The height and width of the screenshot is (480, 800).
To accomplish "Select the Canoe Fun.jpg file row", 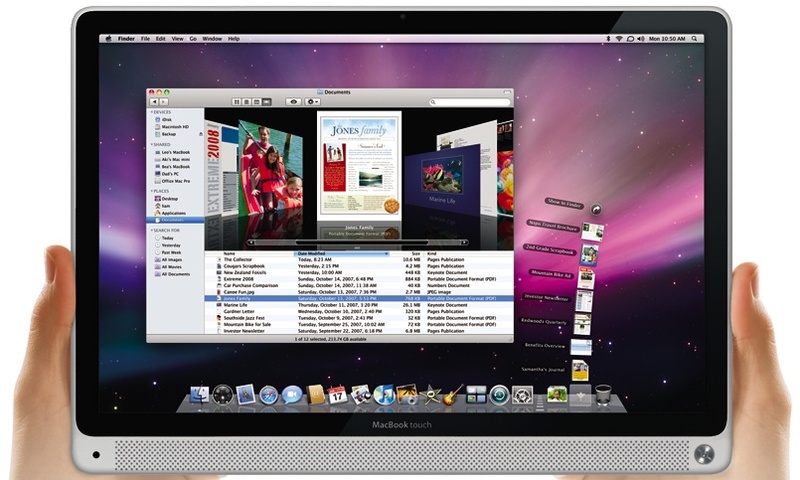I will point(359,292).
